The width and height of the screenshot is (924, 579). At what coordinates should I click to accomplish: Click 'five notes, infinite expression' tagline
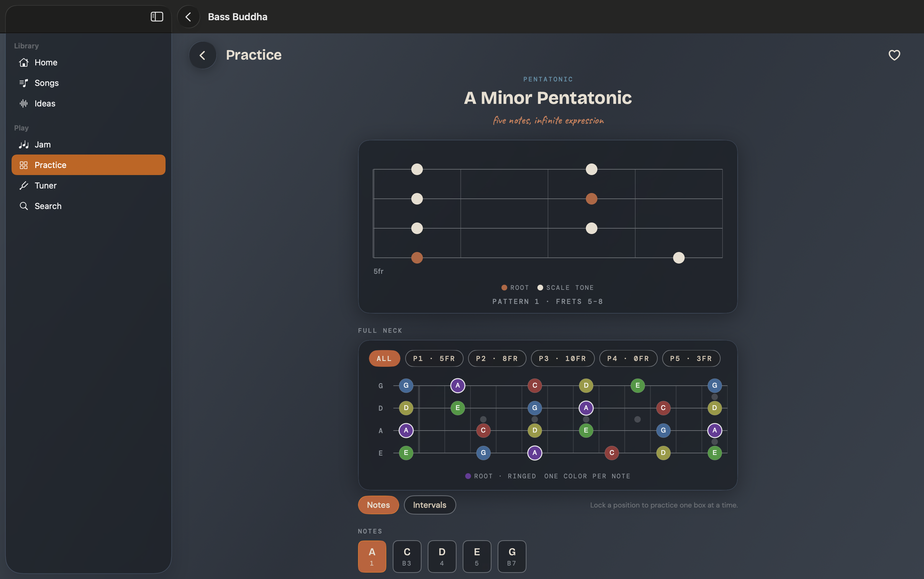pyautogui.click(x=548, y=121)
